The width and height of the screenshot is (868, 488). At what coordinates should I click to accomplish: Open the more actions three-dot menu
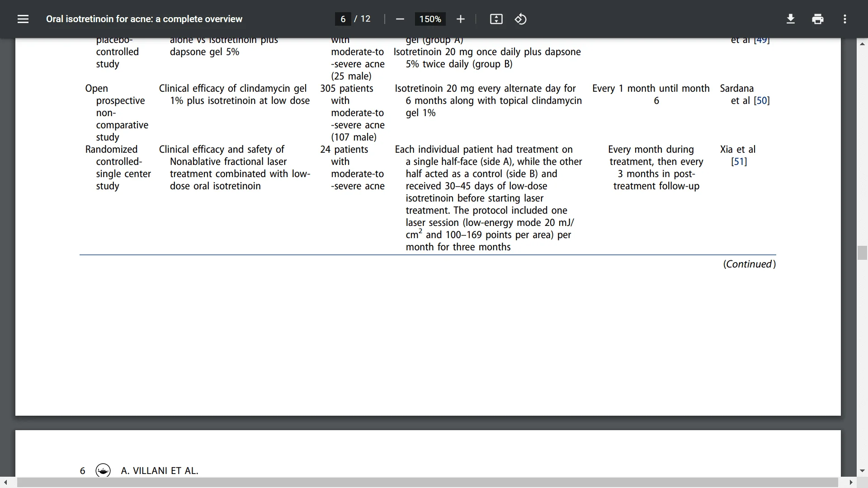pos(845,19)
